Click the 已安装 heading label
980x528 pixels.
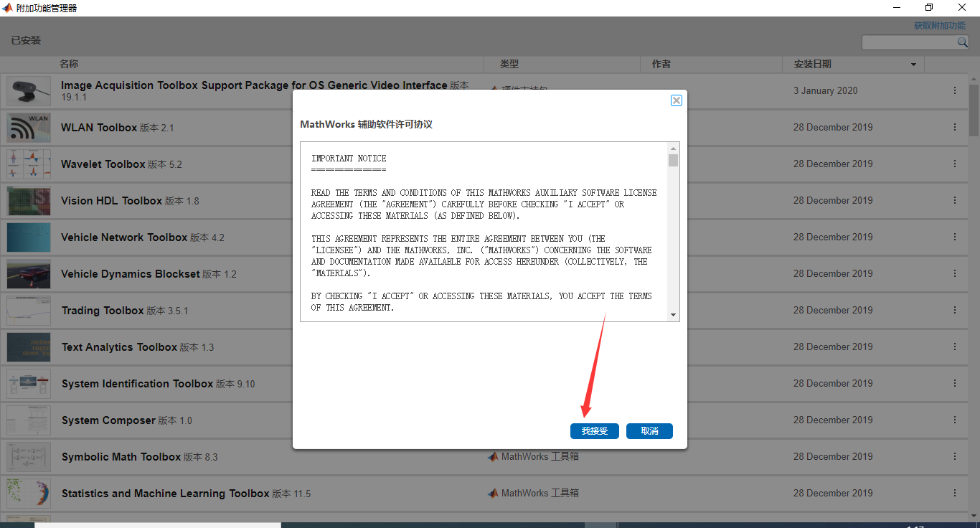[x=26, y=40]
